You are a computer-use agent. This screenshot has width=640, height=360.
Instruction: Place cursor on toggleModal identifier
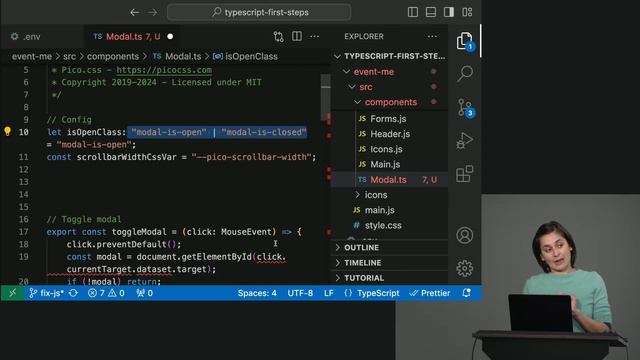coord(139,232)
